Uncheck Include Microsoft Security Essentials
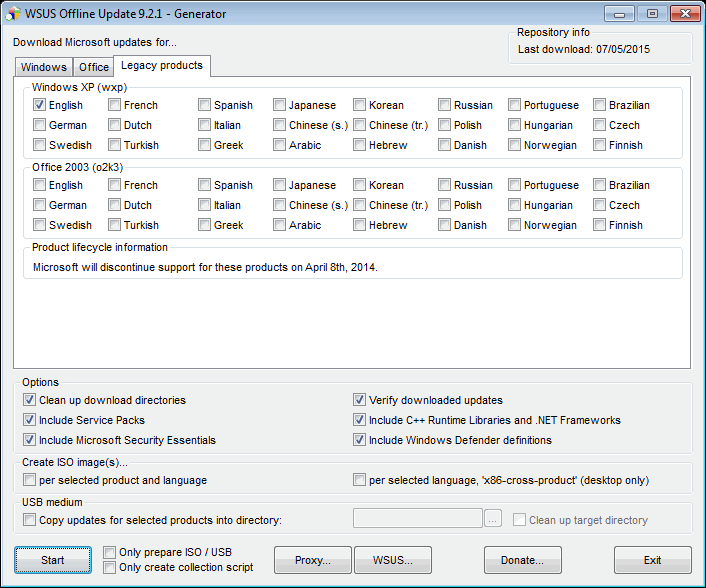Screen dimensions: 706x588 30,440
